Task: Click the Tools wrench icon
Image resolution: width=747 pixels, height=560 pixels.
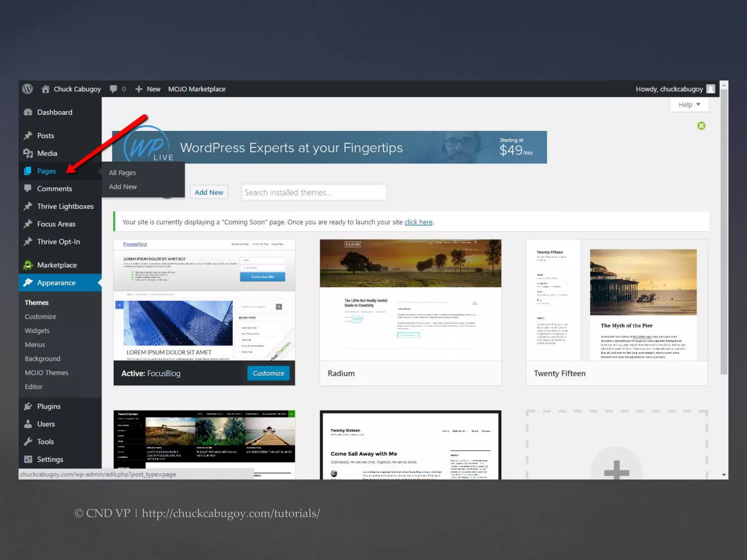Action: tap(28, 442)
